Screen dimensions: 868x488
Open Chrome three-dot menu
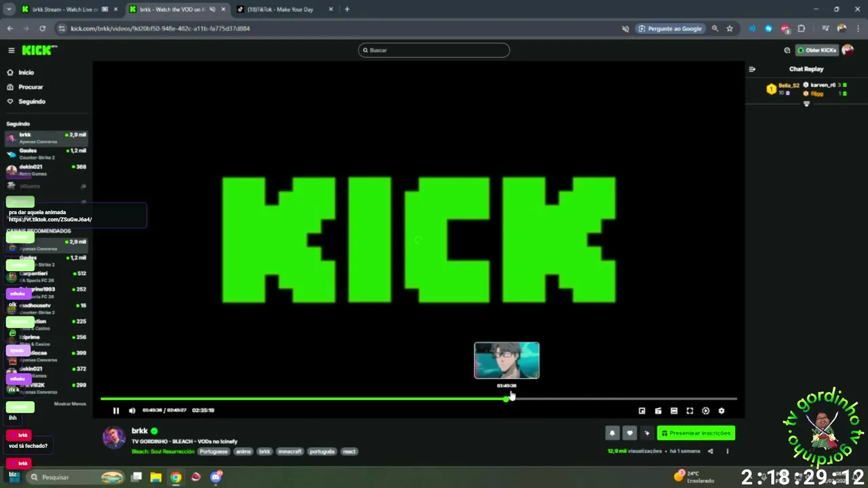pyautogui.click(x=857, y=28)
